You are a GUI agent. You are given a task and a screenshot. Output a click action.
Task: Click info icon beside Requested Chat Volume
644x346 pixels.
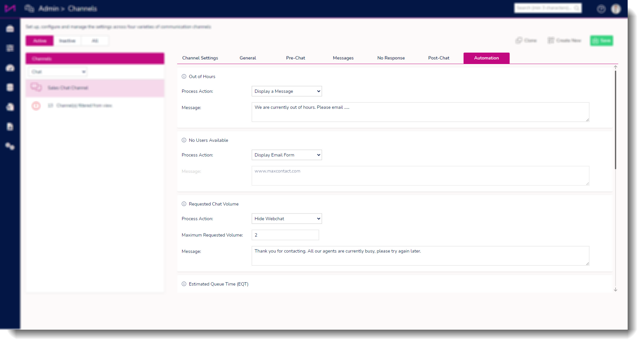(x=184, y=204)
